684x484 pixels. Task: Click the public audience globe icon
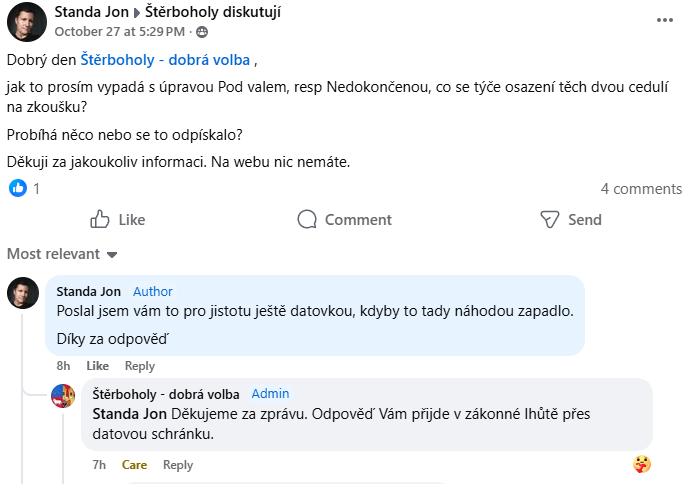point(203,32)
